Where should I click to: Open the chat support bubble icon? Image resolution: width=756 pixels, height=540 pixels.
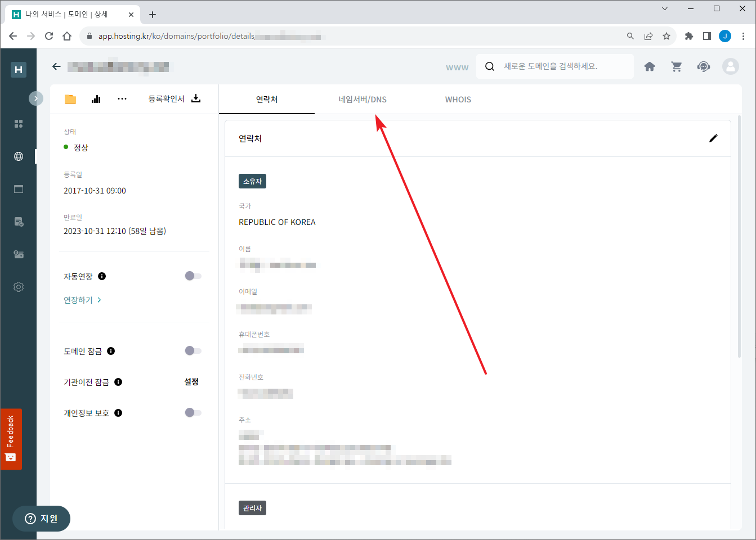(x=704, y=66)
